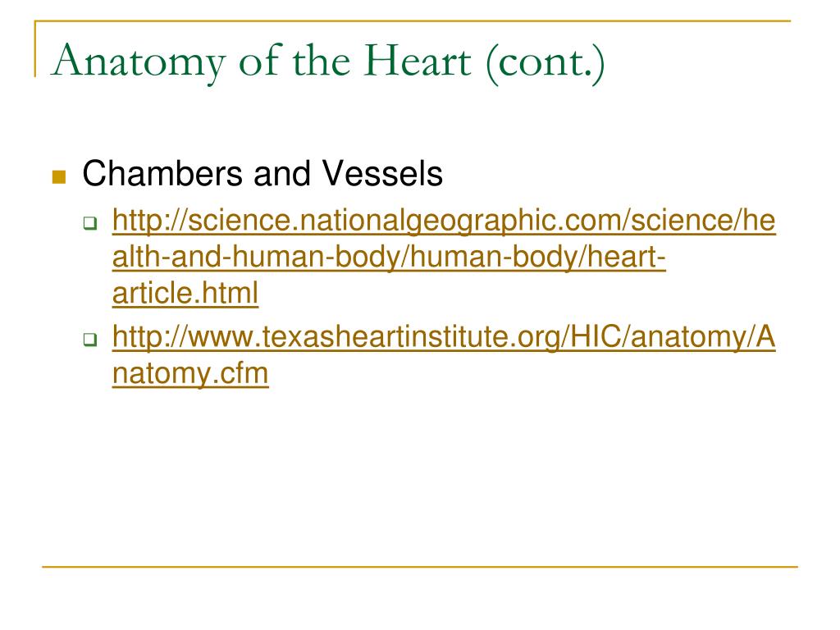Select the slide title "Anatomy of the Heart"
Viewport: 840px width, 630px height.
[x=262, y=62]
